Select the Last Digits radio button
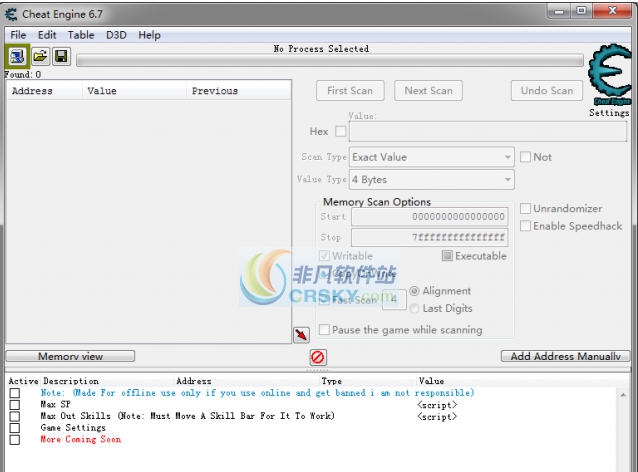 coord(414,309)
